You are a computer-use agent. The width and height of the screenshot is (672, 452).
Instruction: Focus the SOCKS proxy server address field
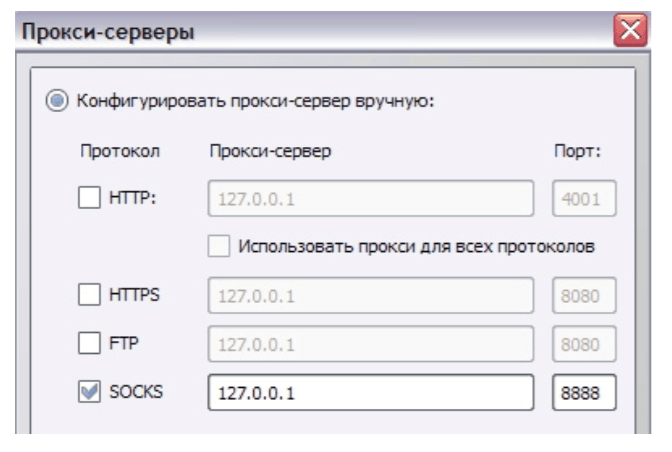[x=371, y=393]
